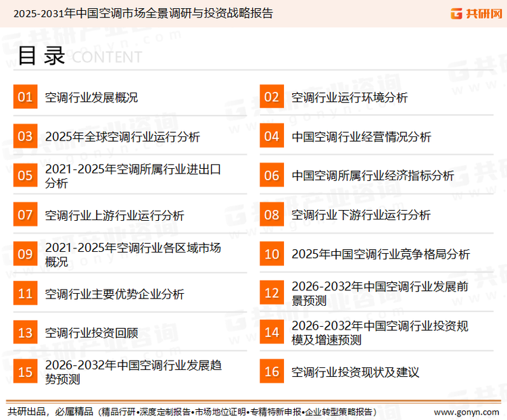Image resolution: width=507 pixels, height=420 pixels.
Task: Click the orange 07 number box
Action: coord(25,215)
